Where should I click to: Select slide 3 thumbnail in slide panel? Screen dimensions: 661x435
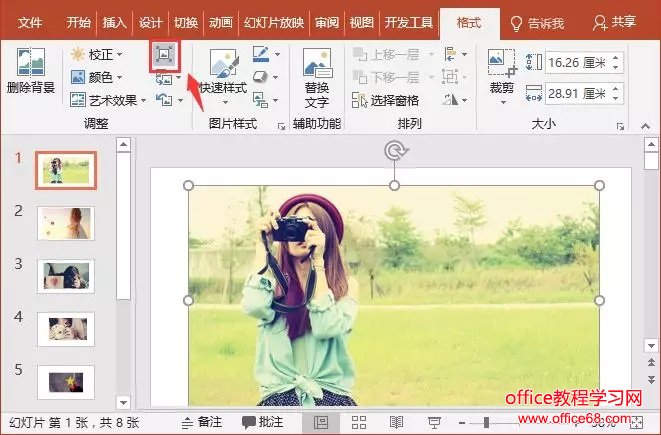[66, 275]
